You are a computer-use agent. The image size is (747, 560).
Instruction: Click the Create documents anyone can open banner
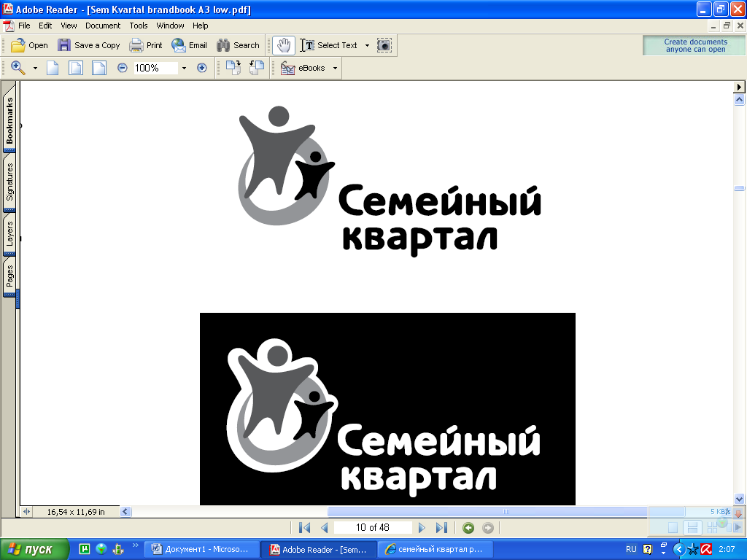pos(695,46)
